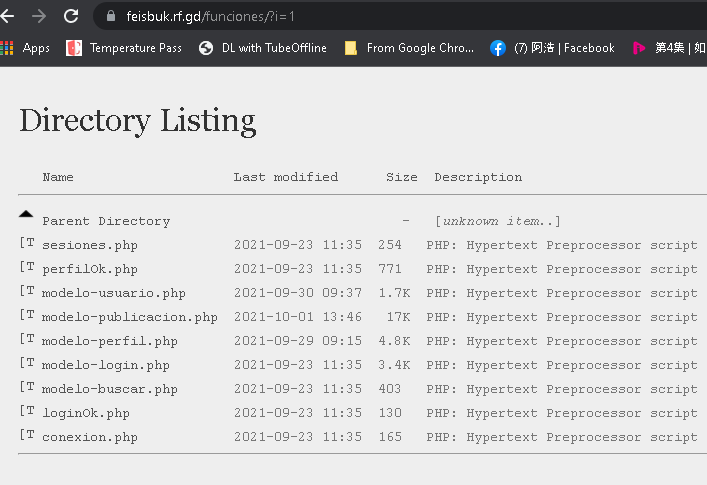This screenshot has width=707, height=485.
Task: Click the file type icon beside sesiones.php
Action: pos(27,243)
